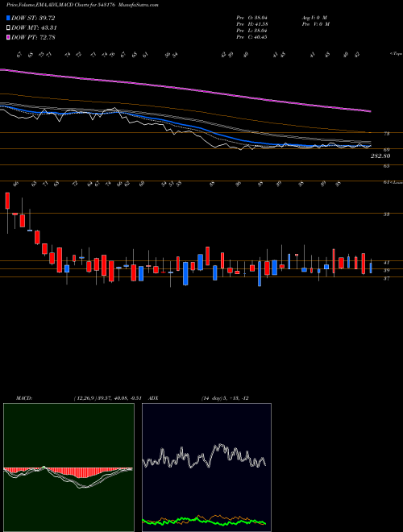Click the ADX (14 day) values text
Screen dimensions: 403x532
click(225, 398)
